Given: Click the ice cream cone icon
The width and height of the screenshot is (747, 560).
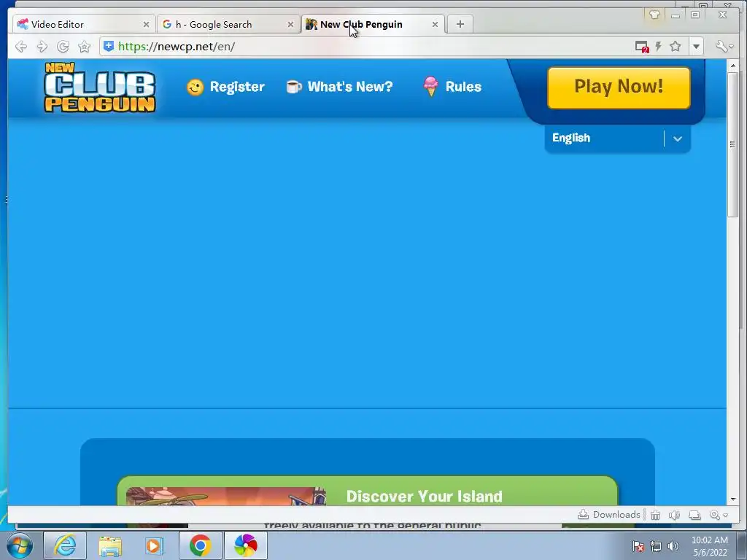Looking at the screenshot, I should [x=430, y=86].
